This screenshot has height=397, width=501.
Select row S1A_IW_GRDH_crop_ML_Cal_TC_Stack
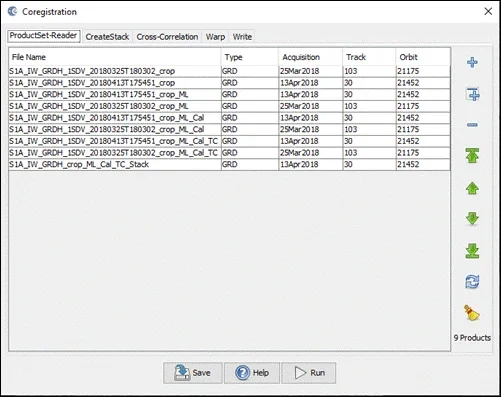[229, 164]
